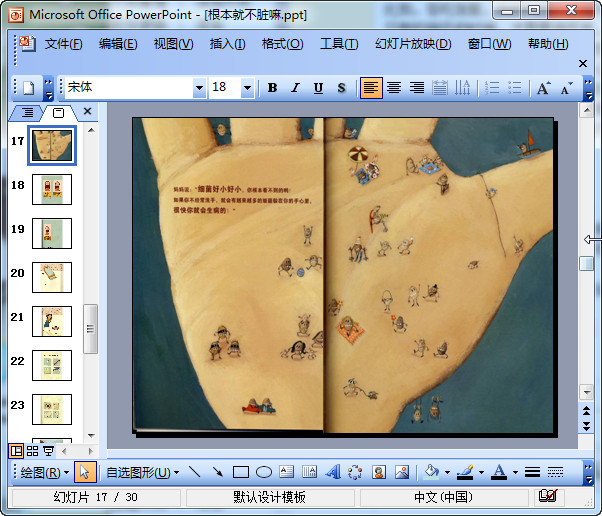
Task: Open the 窗口 menu
Action: pos(490,44)
